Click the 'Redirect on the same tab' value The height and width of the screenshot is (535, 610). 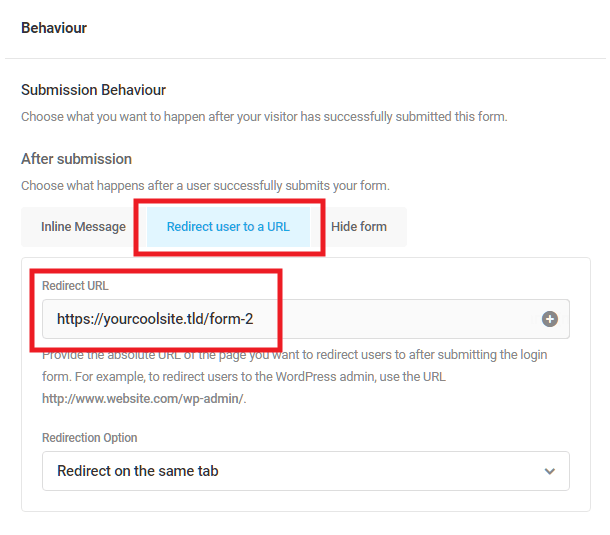138,471
